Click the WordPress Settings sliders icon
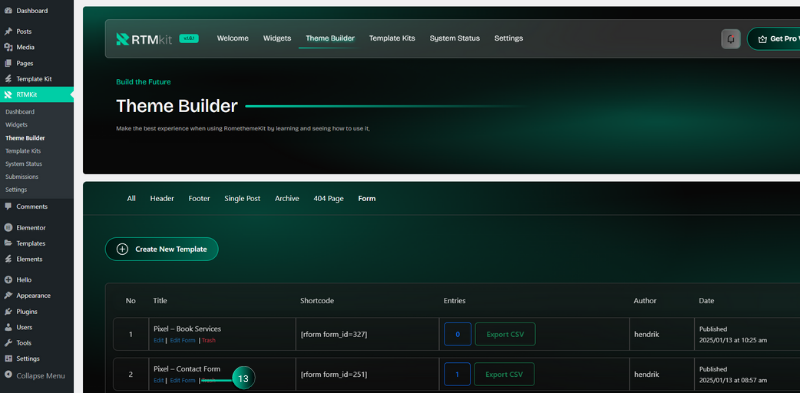The height and width of the screenshot is (393, 800). tap(8, 359)
